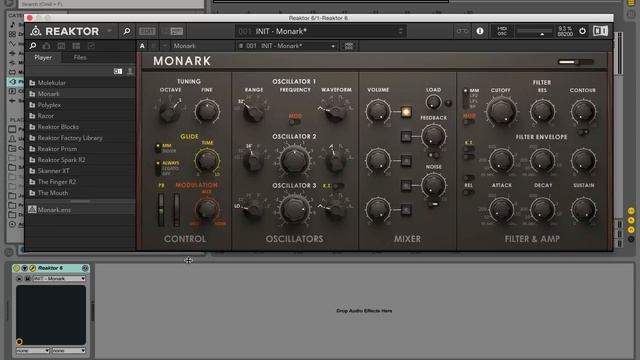Image resolution: width=640 pixels, height=360 pixels.
Task: Select the user content filter icon
Action: pyautogui.click(x=130, y=71)
